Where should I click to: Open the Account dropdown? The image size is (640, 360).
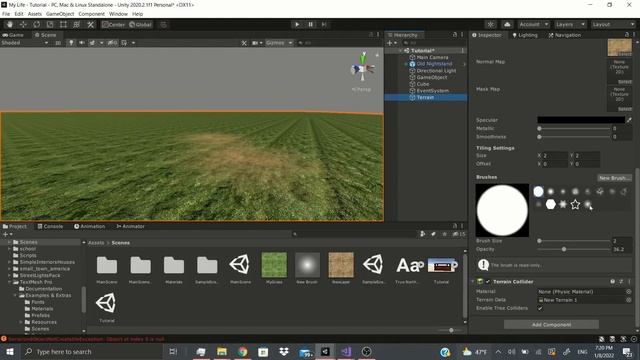click(x=533, y=24)
